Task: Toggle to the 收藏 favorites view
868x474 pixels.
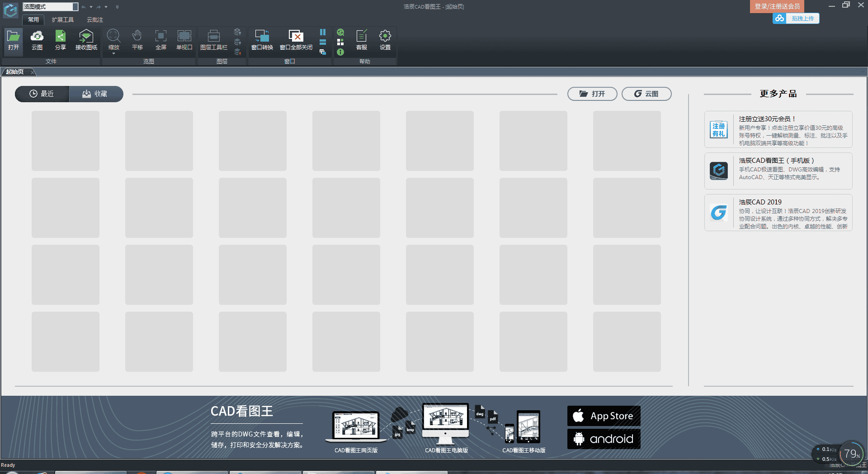Action: coord(95,94)
